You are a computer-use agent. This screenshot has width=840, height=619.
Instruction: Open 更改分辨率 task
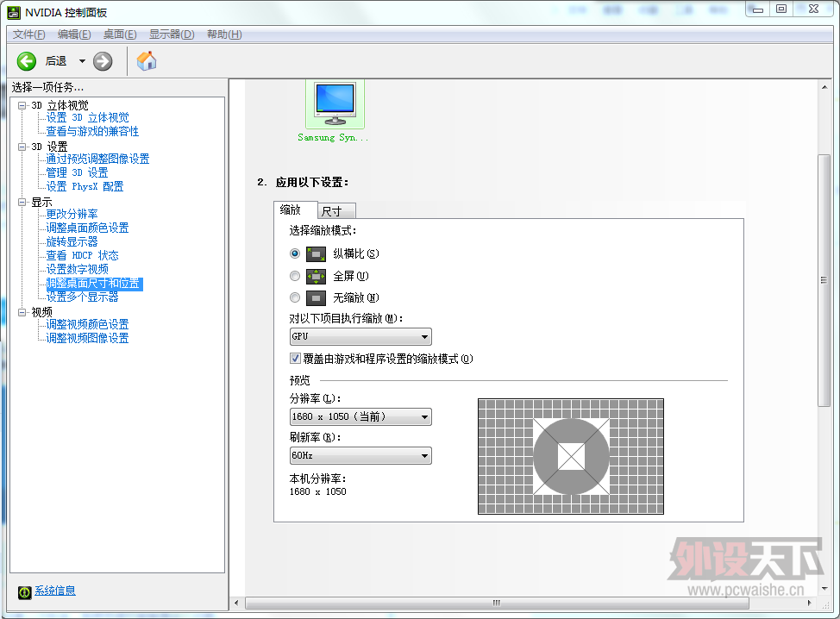(72, 214)
